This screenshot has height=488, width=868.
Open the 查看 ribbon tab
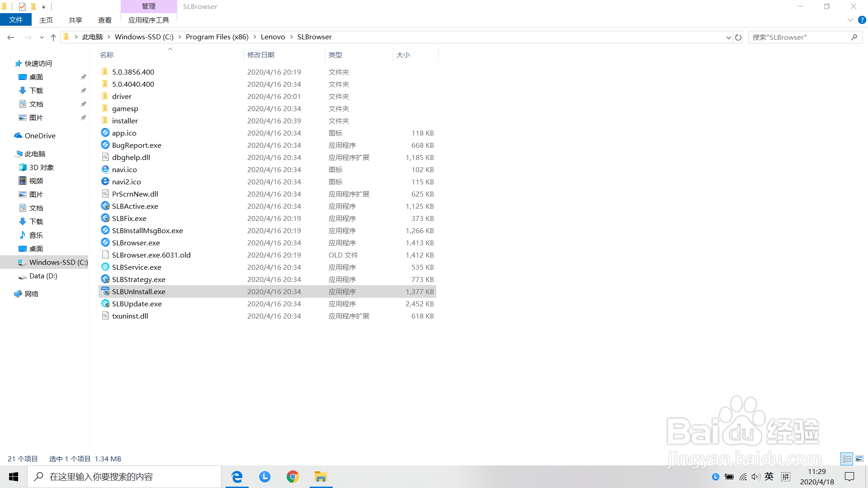(x=104, y=20)
